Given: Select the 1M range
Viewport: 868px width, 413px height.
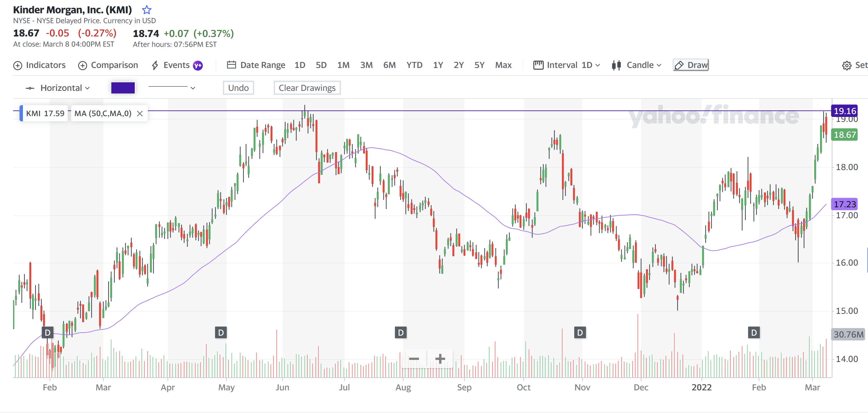Looking at the screenshot, I should pos(343,65).
